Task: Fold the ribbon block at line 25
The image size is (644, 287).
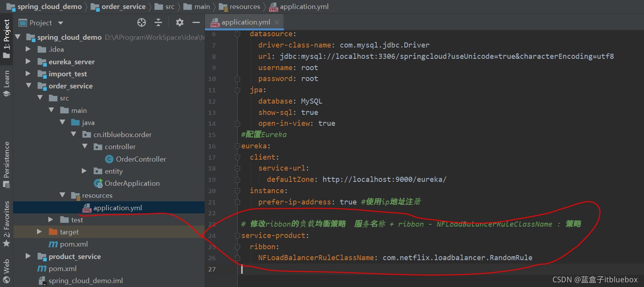Action: [x=237, y=247]
